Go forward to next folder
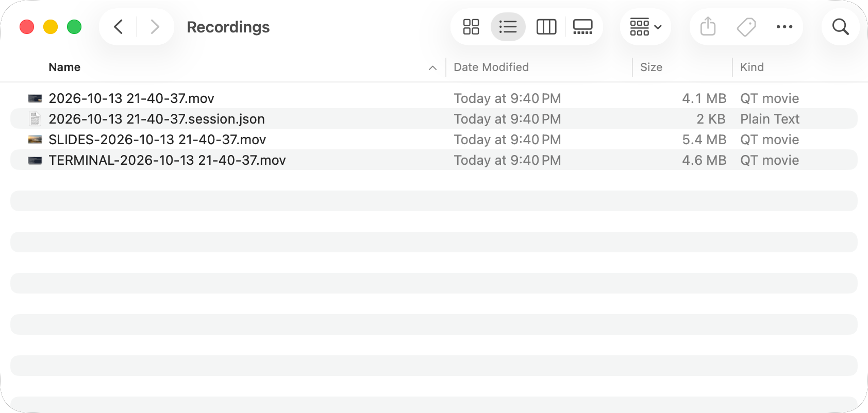This screenshot has height=413, width=868. pos(155,27)
